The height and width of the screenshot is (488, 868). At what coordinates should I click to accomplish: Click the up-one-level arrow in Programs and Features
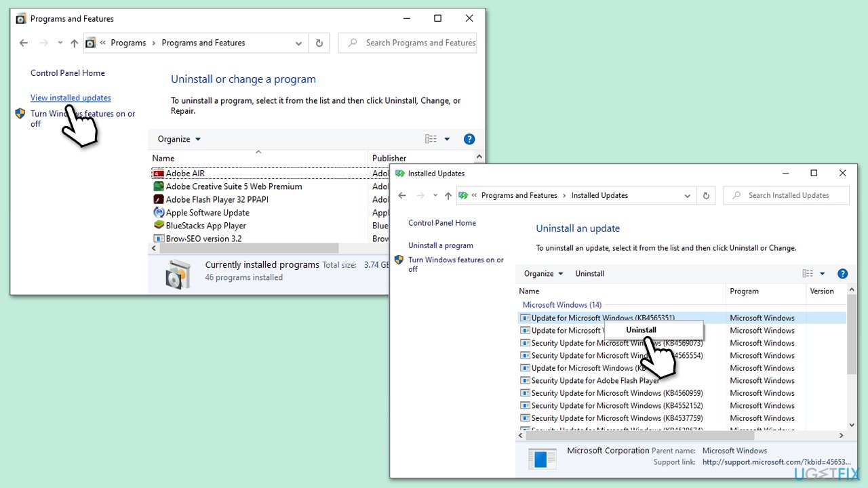(74, 43)
